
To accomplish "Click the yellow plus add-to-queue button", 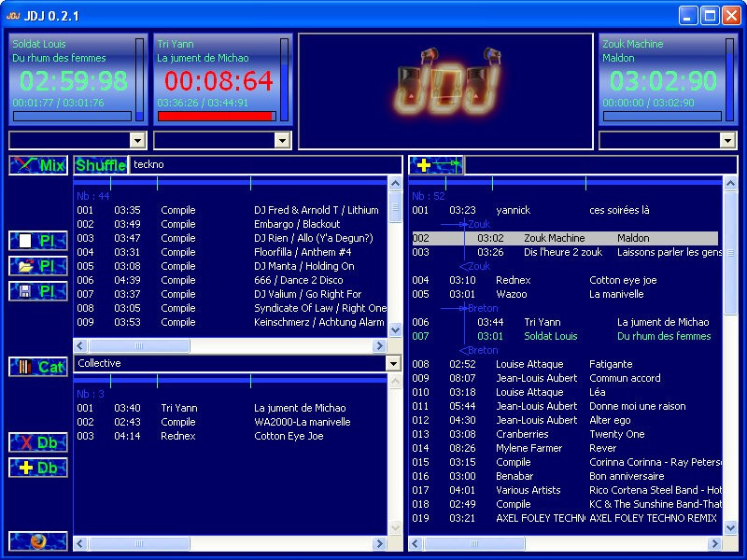I will 436,165.
